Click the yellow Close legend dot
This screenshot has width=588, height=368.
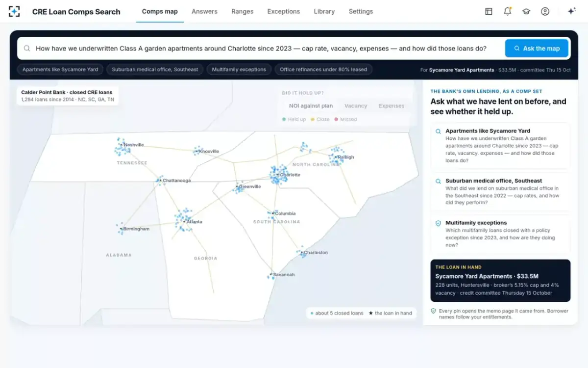pyautogui.click(x=313, y=119)
